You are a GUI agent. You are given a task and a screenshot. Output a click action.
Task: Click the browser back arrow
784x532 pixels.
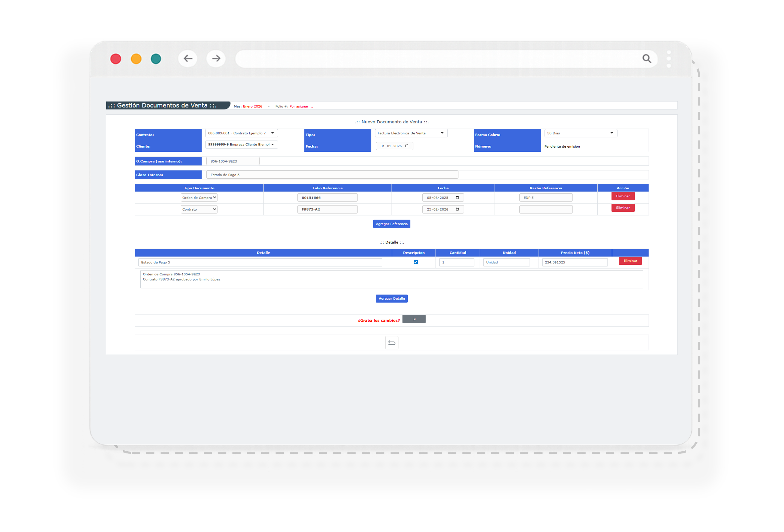click(x=188, y=59)
